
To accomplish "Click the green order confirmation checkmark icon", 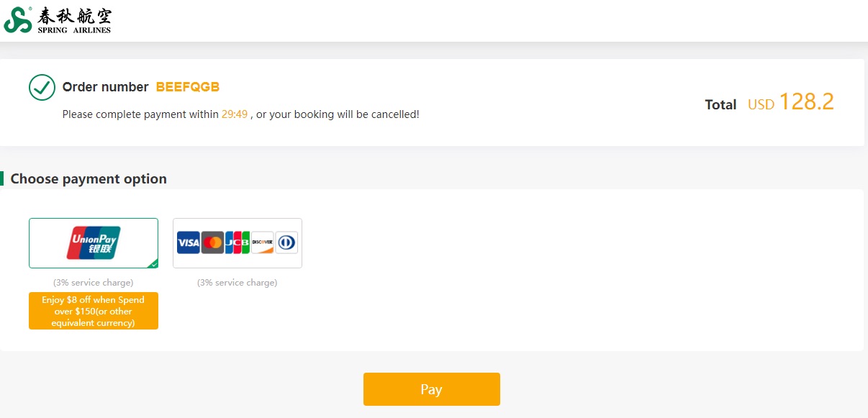I will (42, 88).
